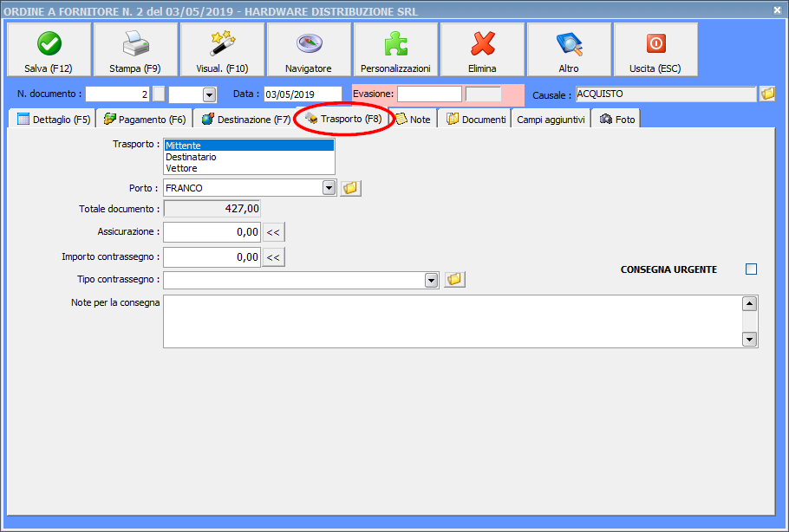Close the order window with X
Image resolution: width=789 pixels, height=532 pixels.
777,10
